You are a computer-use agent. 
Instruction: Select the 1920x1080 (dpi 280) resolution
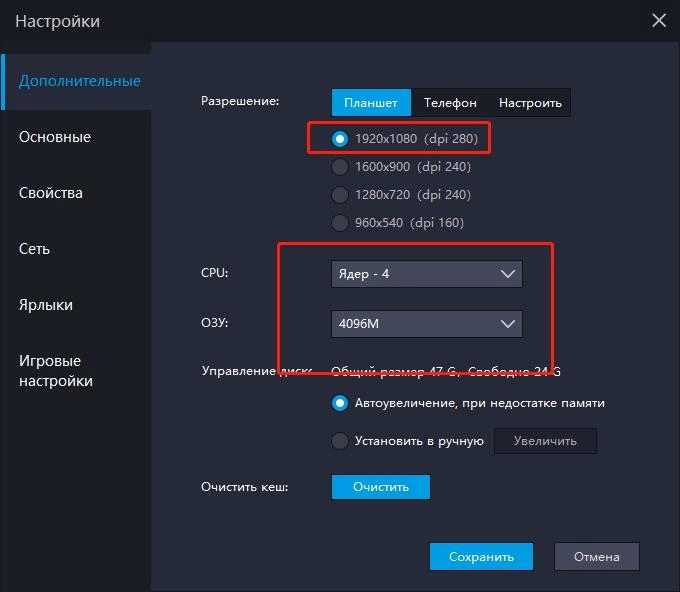pyautogui.click(x=341, y=139)
